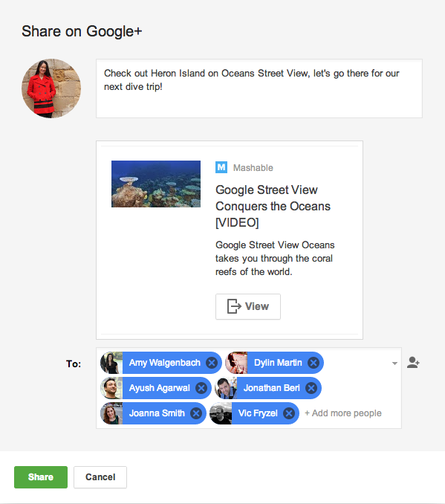This screenshot has height=504, width=445.
Task: Click the article description about coral reefs
Action: pyautogui.click(x=275, y=259)
